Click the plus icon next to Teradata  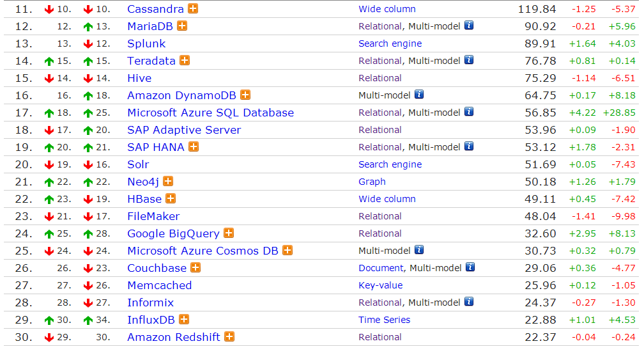[185, 60]
